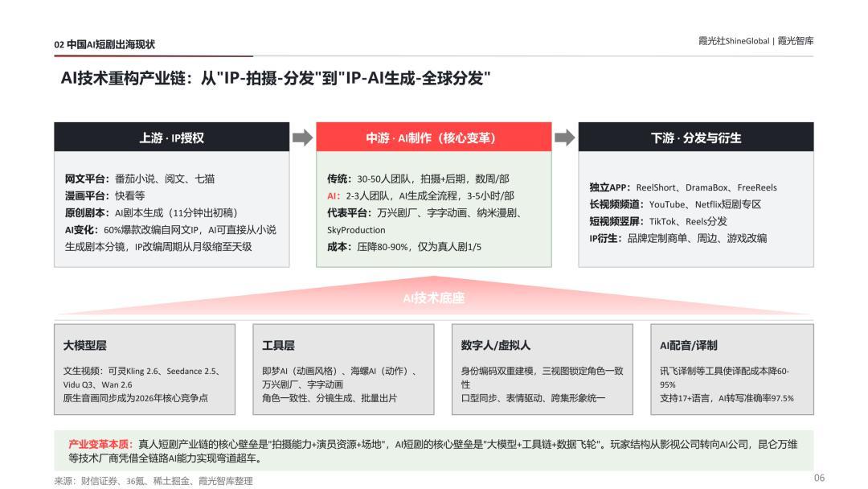Select '文生视频：可灵Kling 2.6、Seedance 2.5' text
Image resolution: width=868 pixels, height=489 pixels.
(141, 371)
